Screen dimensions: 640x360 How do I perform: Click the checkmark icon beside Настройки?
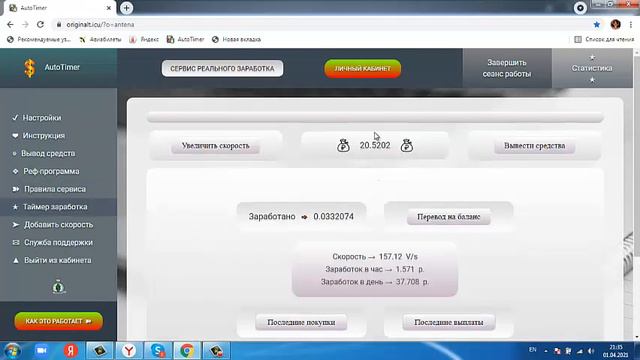point(15,118)
